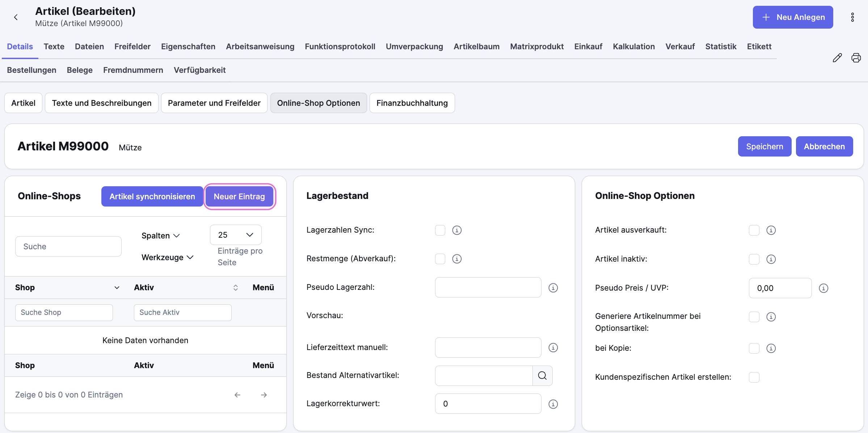
Task: Click the magnifier for Bestand Alternativartikel
Action: 542,375
